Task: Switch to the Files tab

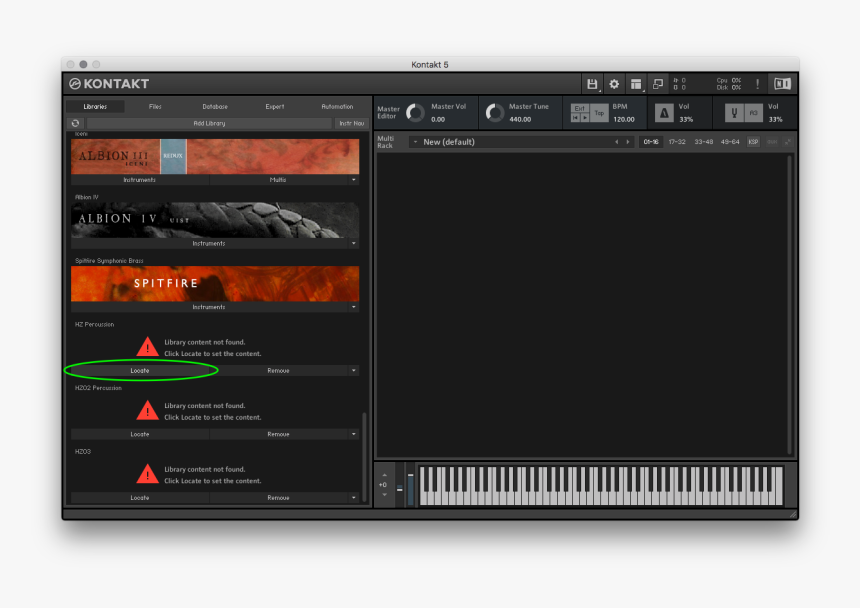Action: tap(155, 106)
